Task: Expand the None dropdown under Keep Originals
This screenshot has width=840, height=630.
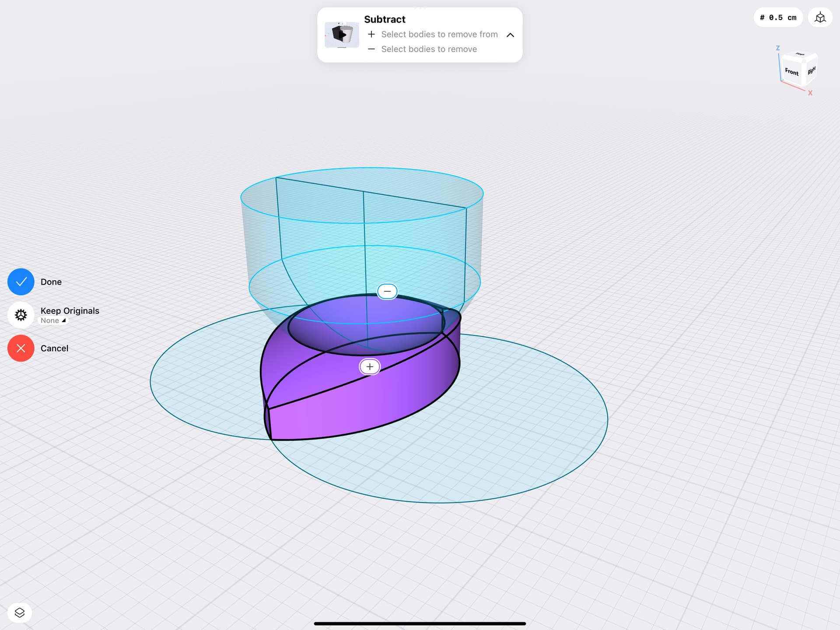Action: point(53,320)
